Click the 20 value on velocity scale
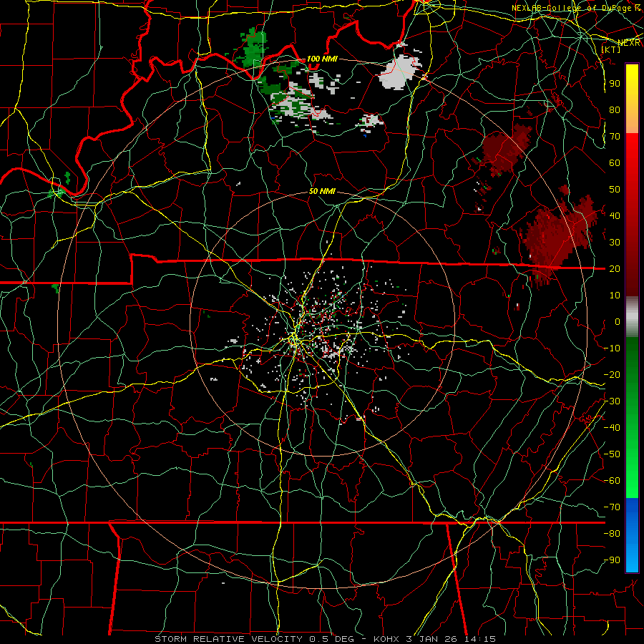Viewport: 644px width, 644px height. click(x=615, y=268)
